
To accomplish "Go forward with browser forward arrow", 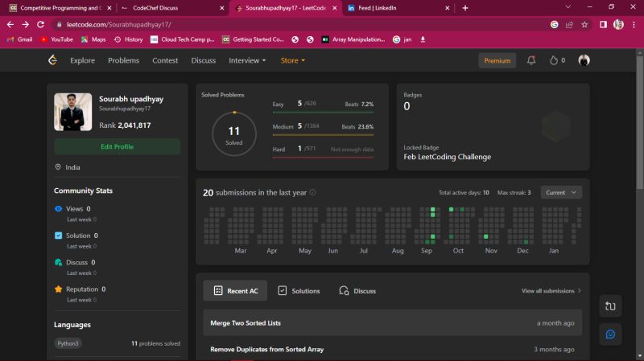I will 26,25.
